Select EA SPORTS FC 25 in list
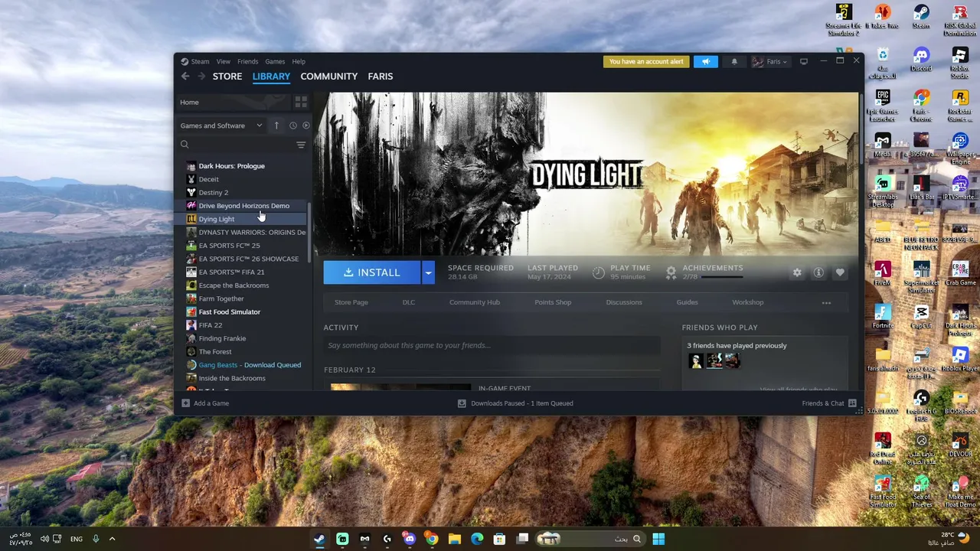This screenshot has width=980, height=551. [229, 246]
